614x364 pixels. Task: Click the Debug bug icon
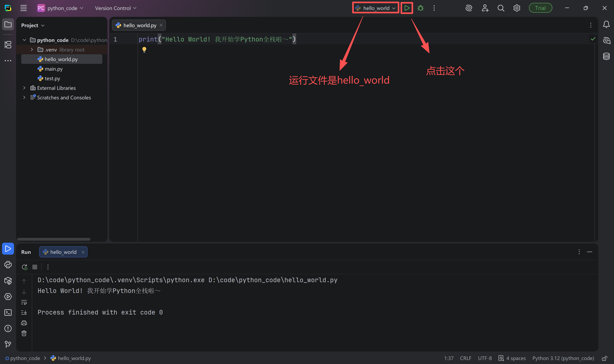421,8
